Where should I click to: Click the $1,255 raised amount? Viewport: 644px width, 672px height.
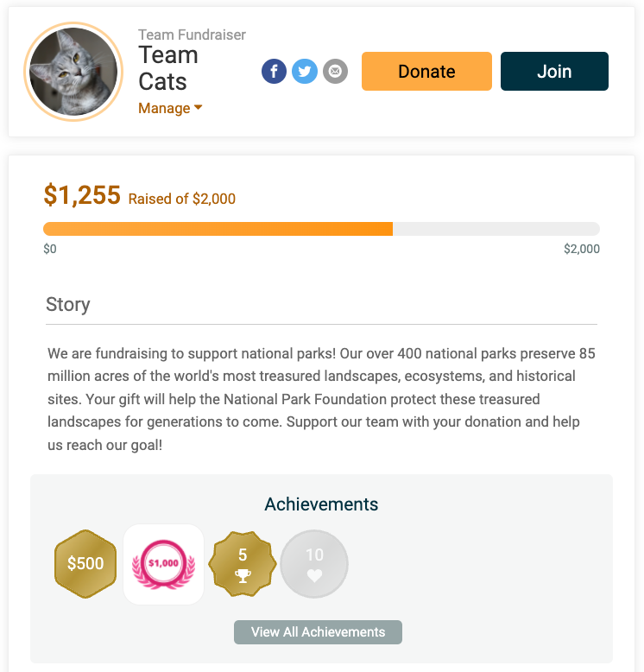coord(82,195)
